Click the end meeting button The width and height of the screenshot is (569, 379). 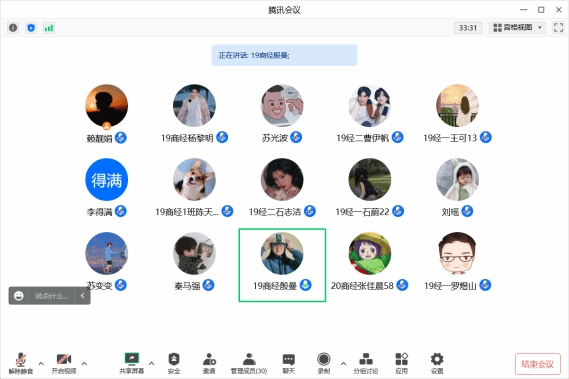[537, 364]
